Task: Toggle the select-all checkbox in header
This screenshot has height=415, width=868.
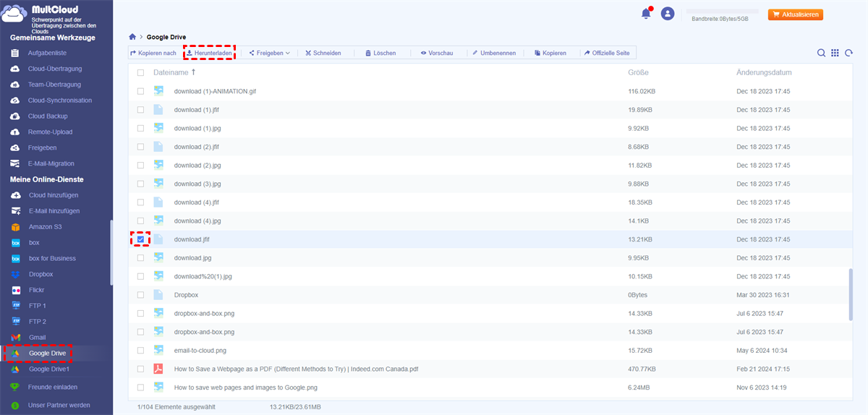Action: click(x=140, y=73)
